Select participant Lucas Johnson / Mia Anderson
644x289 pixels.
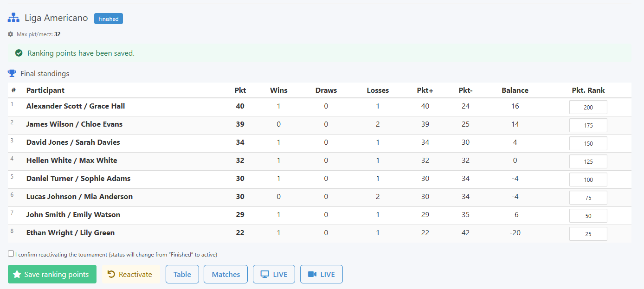point(79,197)
